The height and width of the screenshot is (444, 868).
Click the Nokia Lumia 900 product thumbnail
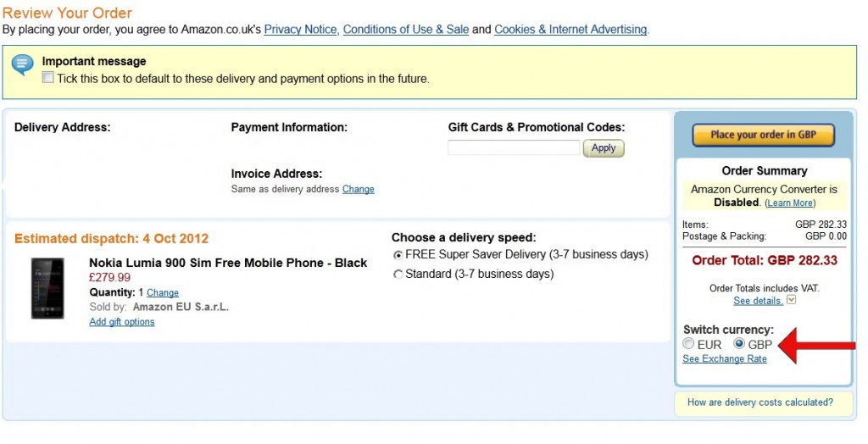(x=47, y=288)
